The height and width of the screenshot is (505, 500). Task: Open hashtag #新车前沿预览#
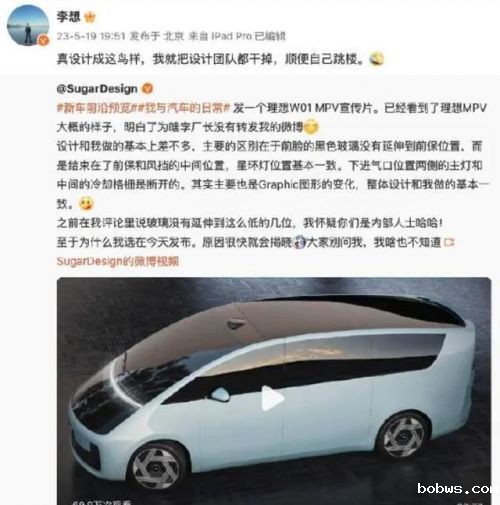[x=96, y=108]
